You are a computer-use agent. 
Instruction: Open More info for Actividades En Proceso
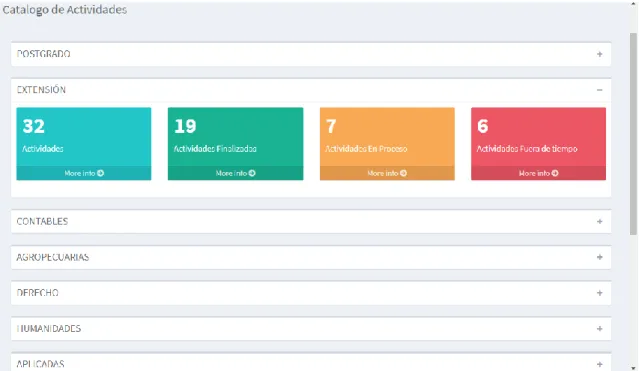click(387, 173)
